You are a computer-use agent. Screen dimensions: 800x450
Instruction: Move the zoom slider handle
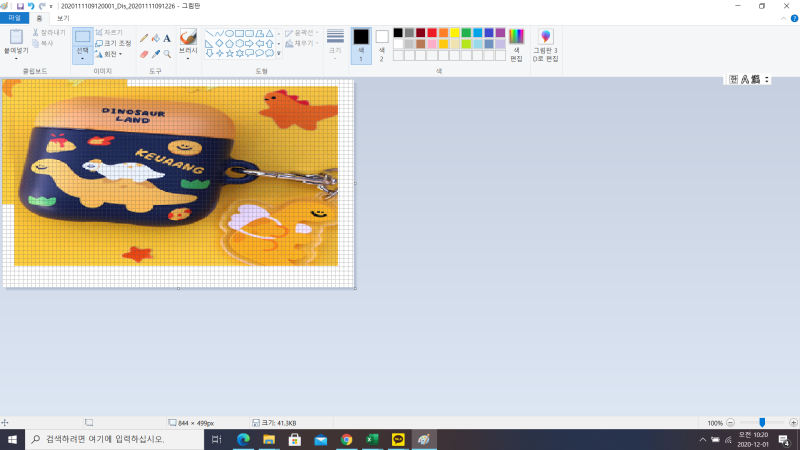(x=762, y=422)
